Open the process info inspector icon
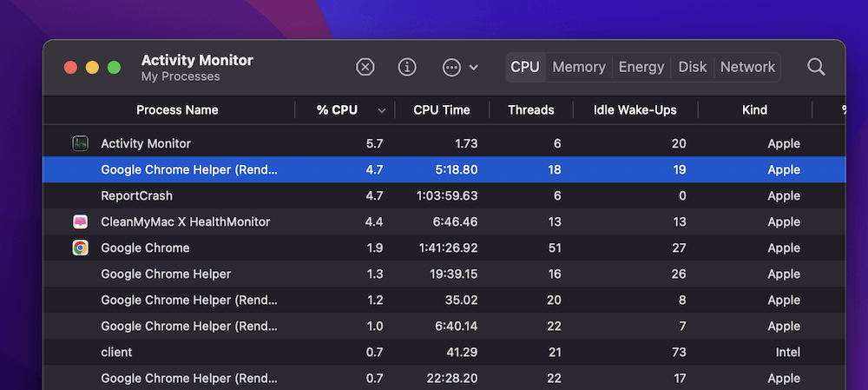The image size is (868, 390). 407,67
